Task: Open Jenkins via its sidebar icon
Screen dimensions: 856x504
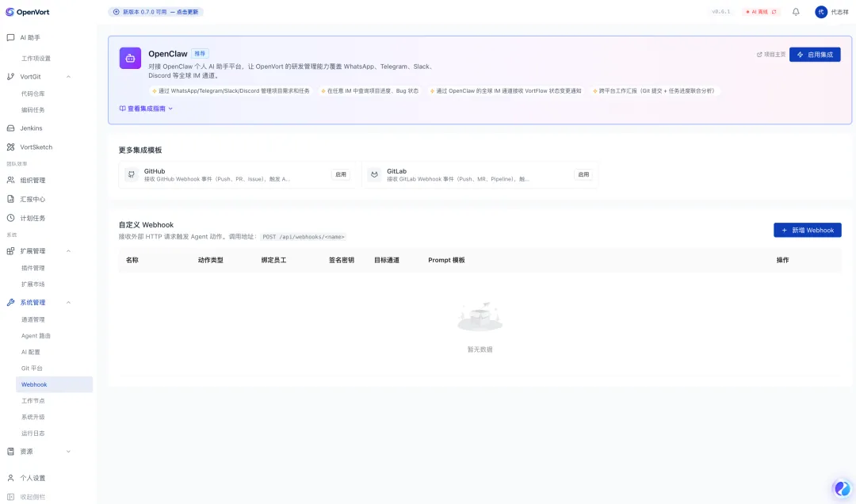Action: [x=10, y=128]
